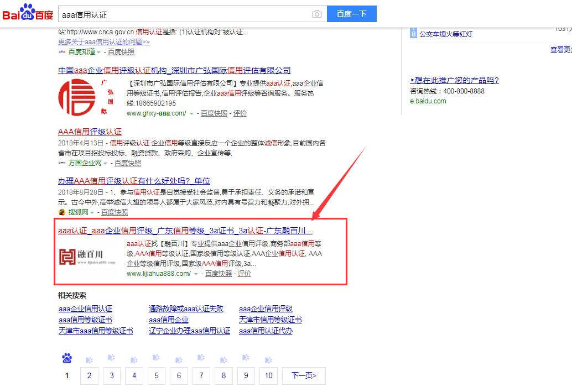Click the 融百川 logo thumbnail
This screenshot has height=392, width=572.
[88, 256]
